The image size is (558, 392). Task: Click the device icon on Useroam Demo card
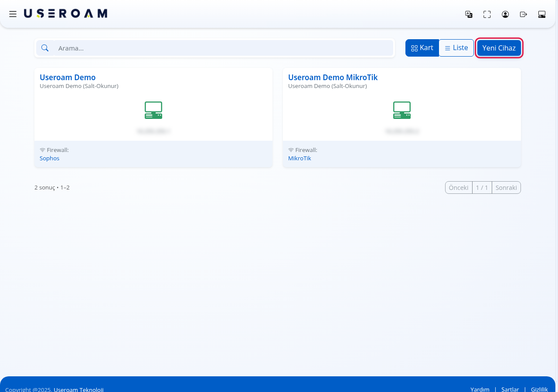click(x=153, y=110)
